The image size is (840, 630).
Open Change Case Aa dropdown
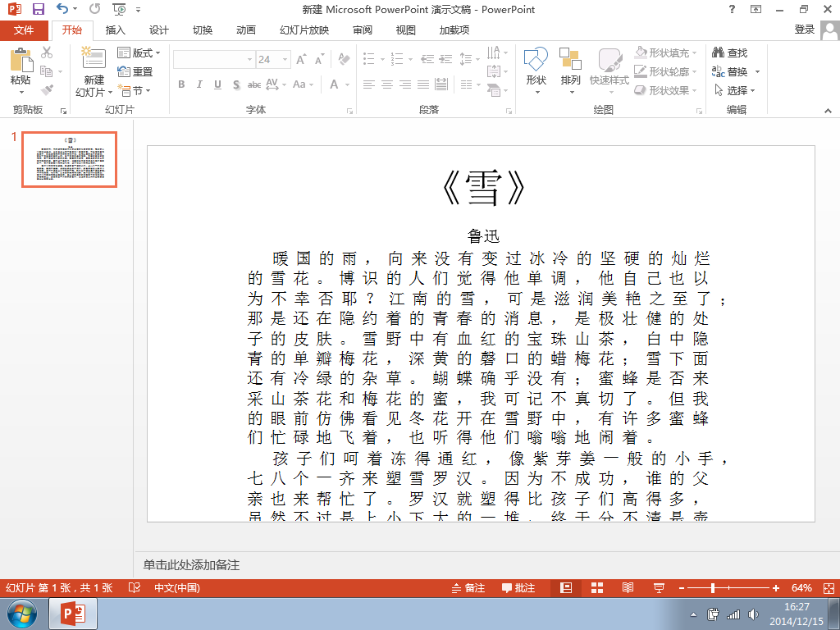coord(302,84)
